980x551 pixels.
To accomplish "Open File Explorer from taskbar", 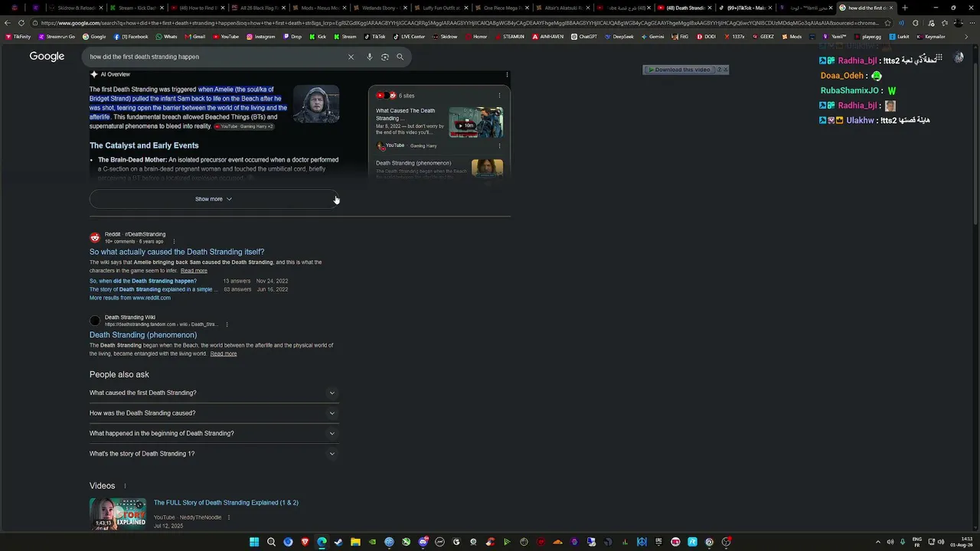I will [x=355, y=542].
